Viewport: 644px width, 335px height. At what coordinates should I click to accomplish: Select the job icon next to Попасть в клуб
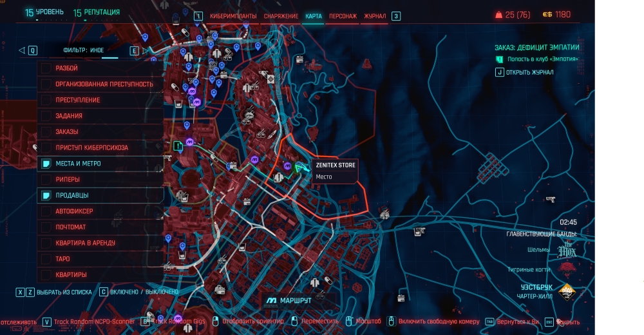499,59
